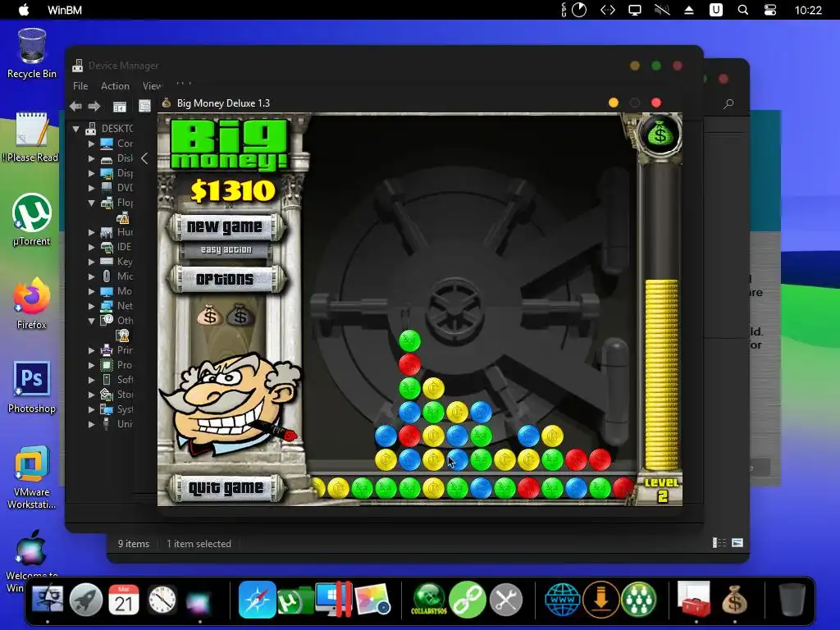The height and width of the screenshot is (630, 840).
Task: Launch µTorrent from the desktop
Action: [32, 220]
